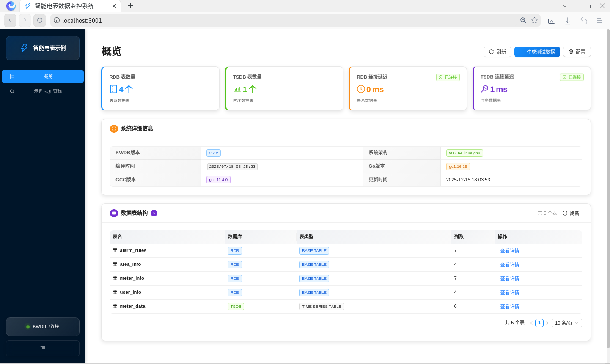Viewport: 610px width, 364px height.
Task: Click the previous page arrow
Action: (x=531, y=323)
